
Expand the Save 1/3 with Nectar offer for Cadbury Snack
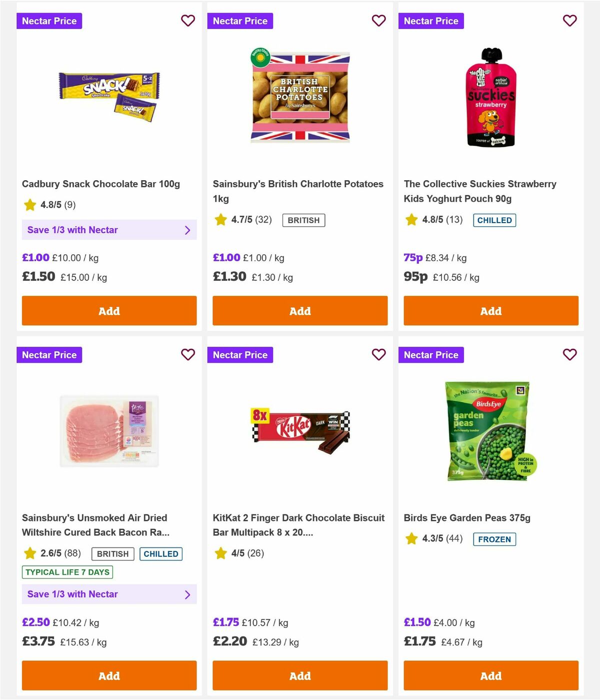click(109, 230)
